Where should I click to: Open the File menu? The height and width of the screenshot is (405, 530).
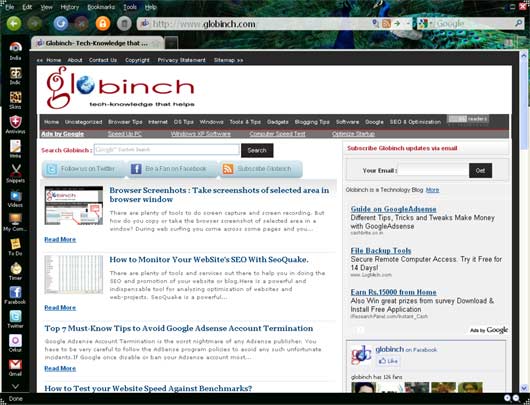coord(9,7)
